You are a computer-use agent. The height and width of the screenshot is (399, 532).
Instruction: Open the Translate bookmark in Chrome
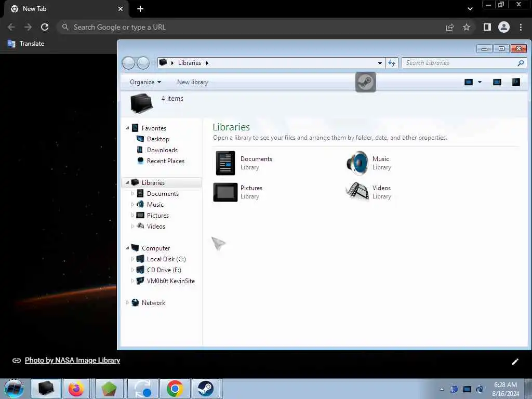coord(26,44)
